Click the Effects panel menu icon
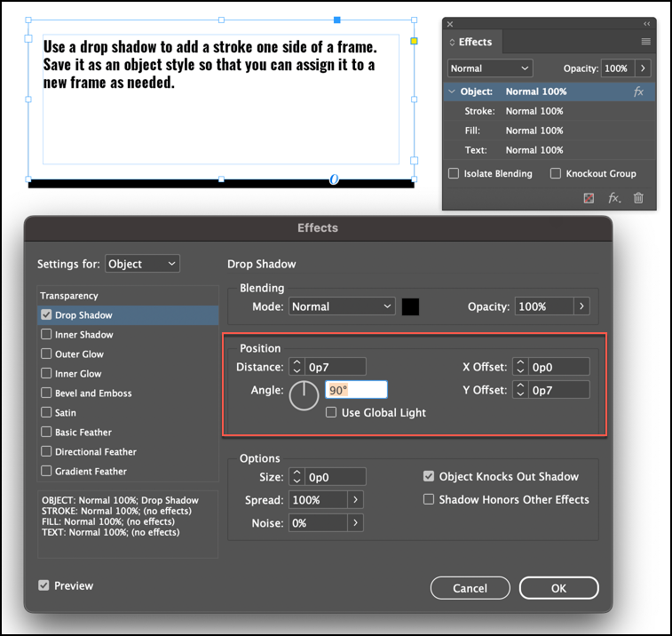672x636 pixels. point(645,42)
